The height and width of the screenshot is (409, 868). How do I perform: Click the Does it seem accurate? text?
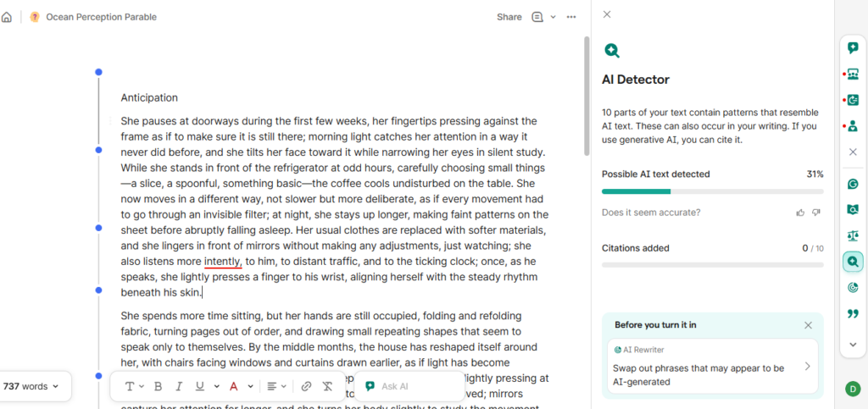click(x=651, y=213)
